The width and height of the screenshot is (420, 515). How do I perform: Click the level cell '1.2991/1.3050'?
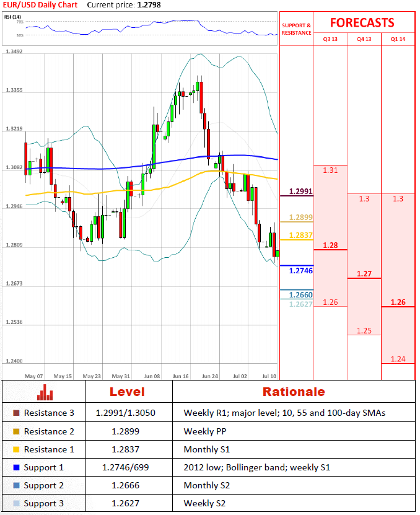[x=125, y=413]
